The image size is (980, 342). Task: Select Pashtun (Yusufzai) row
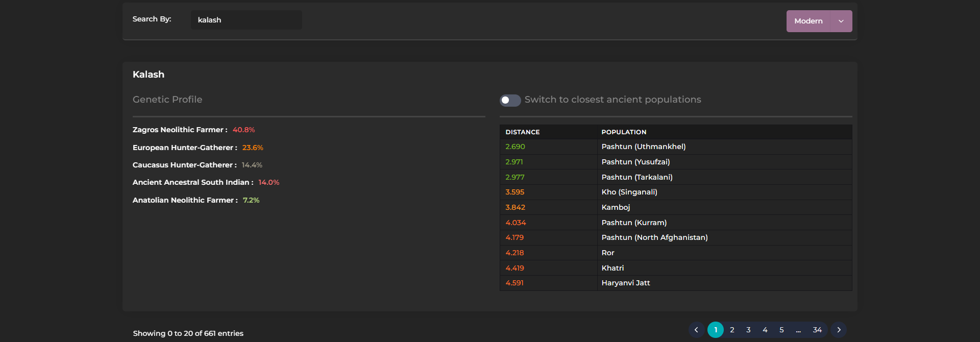676,162
